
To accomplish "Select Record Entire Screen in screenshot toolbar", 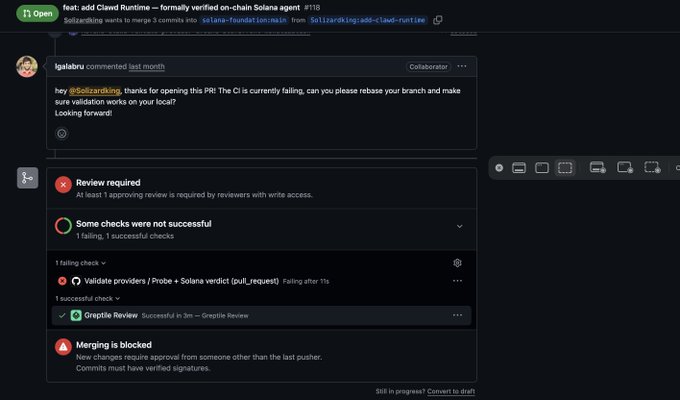I will coord(598,167).
